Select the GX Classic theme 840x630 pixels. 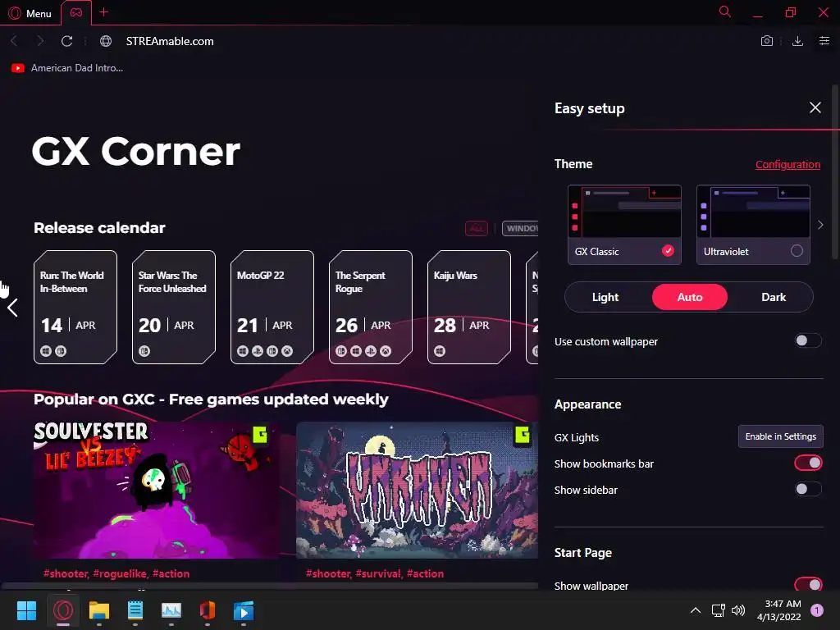pyautogui.click(x=624, y=225)
